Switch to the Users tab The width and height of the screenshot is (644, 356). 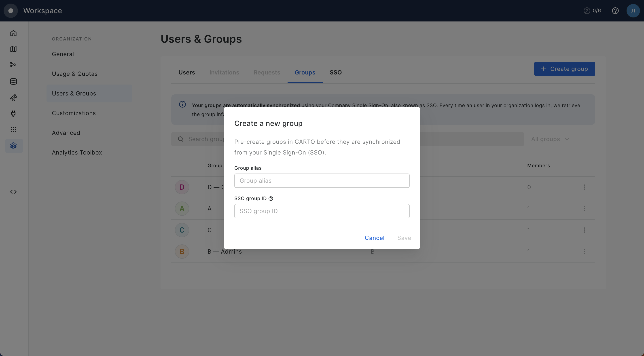[186, 72]
